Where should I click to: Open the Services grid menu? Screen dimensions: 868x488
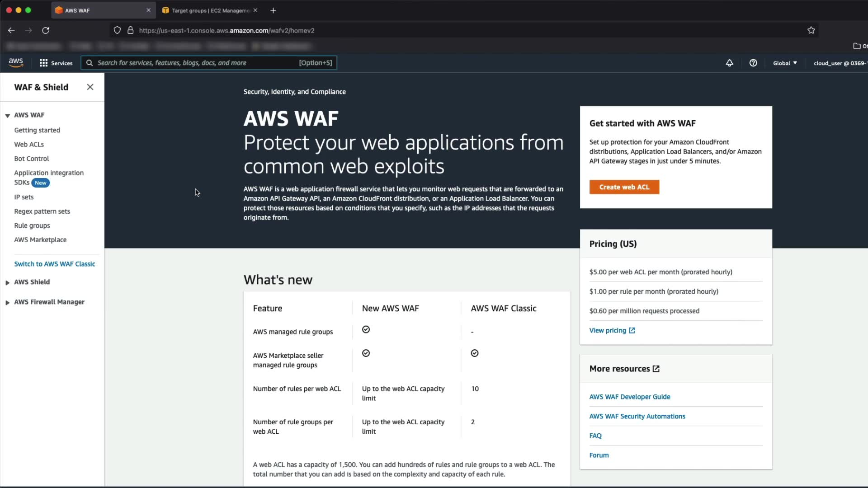(x=56, y=63)
